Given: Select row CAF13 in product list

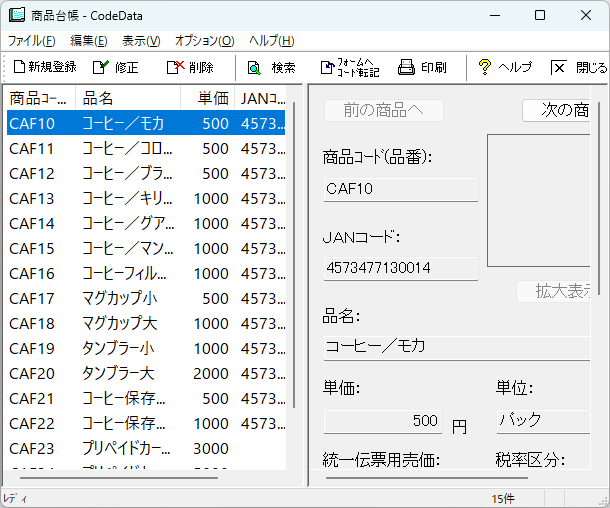Looking at the screenshot, I should click(x=146, y=198).
